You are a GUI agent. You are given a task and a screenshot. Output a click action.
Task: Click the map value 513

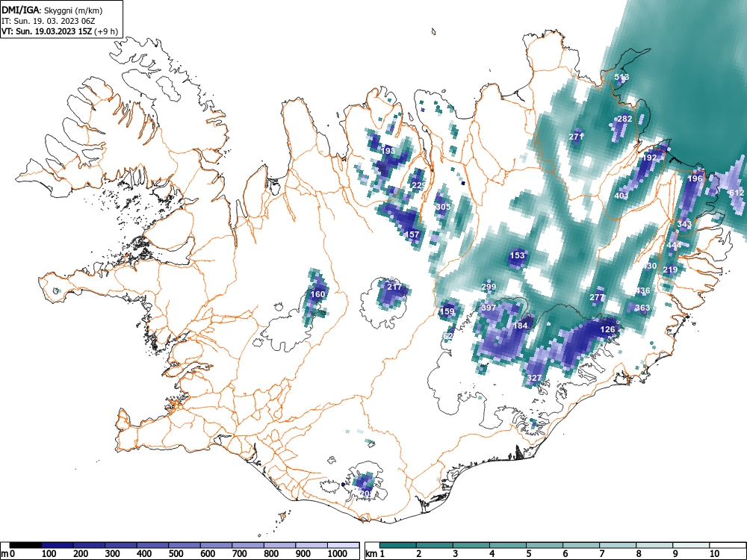pos(622,77)
